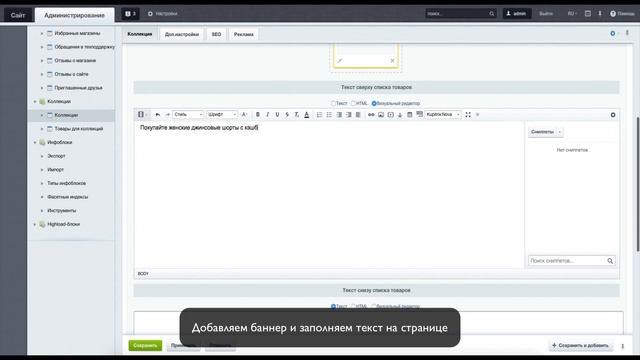Toggle bold formatting
Image resolution: width=640 pixels, height=360 pixels.
point(258,115)
